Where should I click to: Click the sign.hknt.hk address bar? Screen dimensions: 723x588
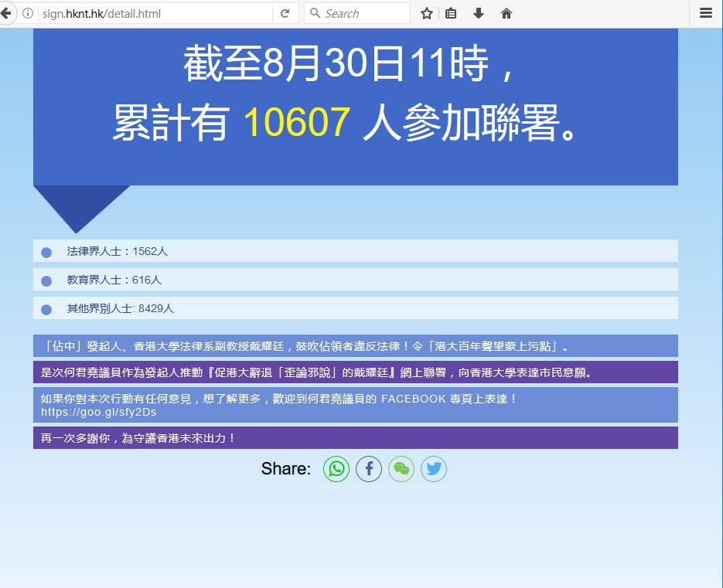point(155,13)
